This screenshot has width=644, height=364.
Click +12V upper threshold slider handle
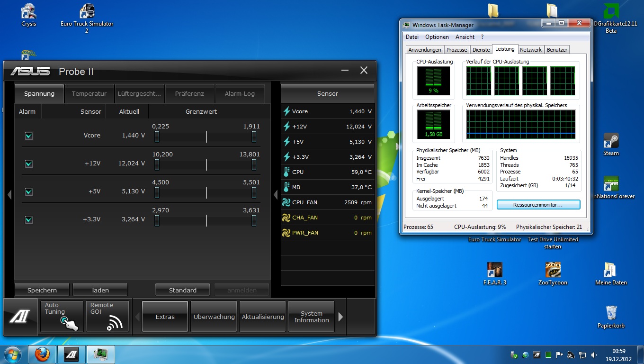254,165
